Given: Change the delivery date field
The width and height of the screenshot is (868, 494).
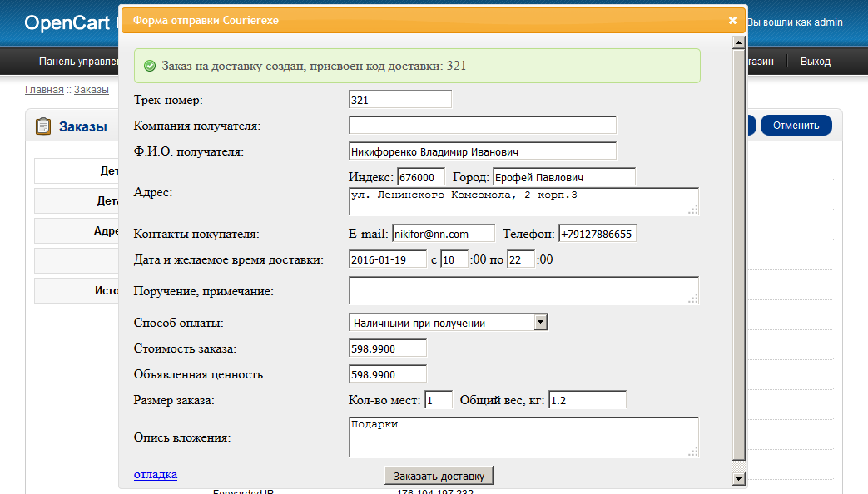Looking at the screenshot, I should tap(388, 259).
